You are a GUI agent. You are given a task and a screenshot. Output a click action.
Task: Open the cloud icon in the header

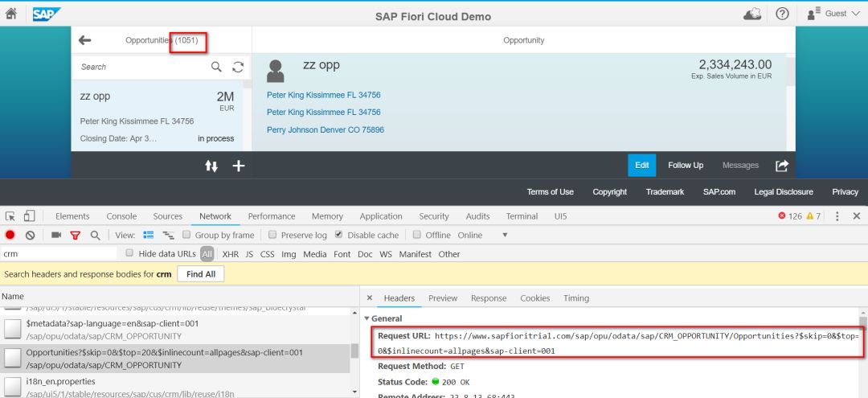pos(751,14)
